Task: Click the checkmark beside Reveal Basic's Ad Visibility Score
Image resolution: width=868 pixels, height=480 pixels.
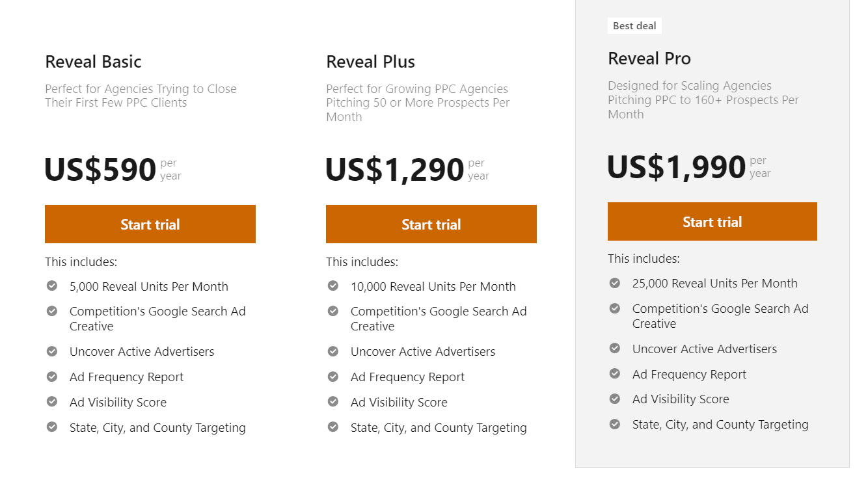Action: pyautogui.click(x=52, y=401)
